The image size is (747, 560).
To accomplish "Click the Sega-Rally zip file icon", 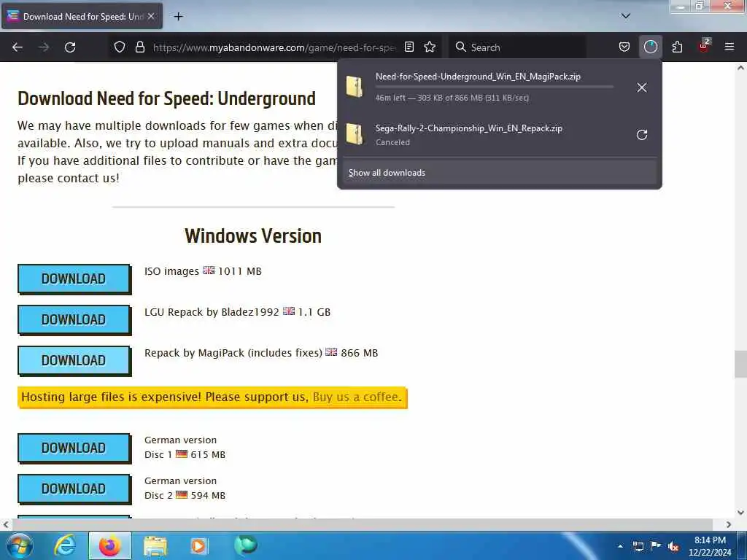I will 355,134.
